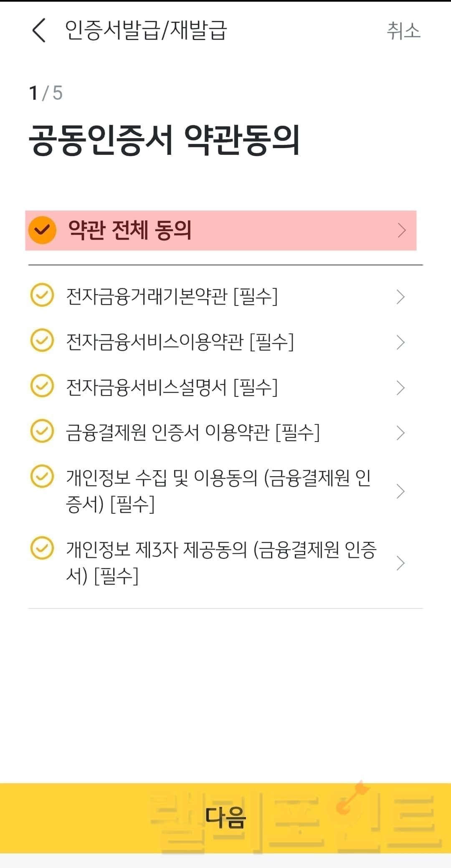Open 전자금융서비스이용약관 details chevron
Screen dimensions: 451x868
pyautogui.click(x=400, y=342)
